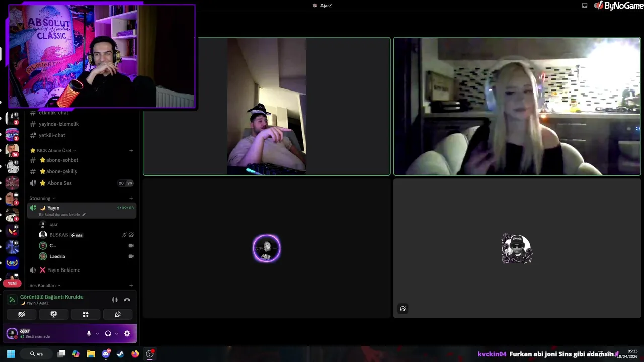Open server with 7 notifications badge

click(12, 199)
